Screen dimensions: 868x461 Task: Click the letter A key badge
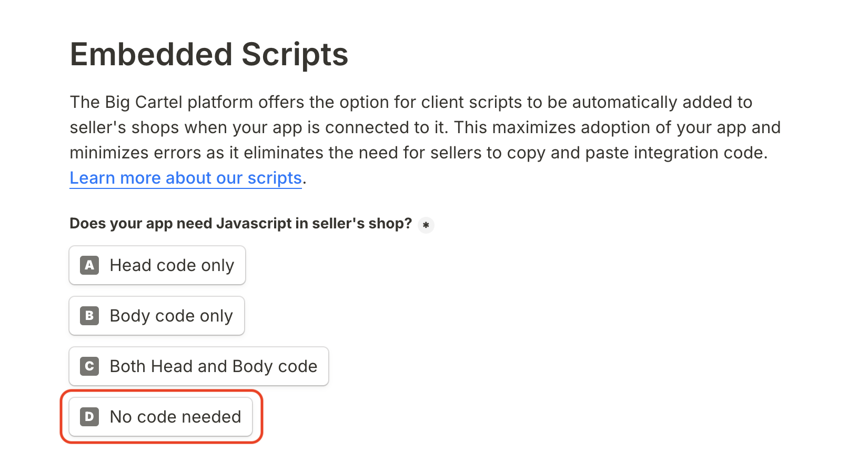click(89, 265)
